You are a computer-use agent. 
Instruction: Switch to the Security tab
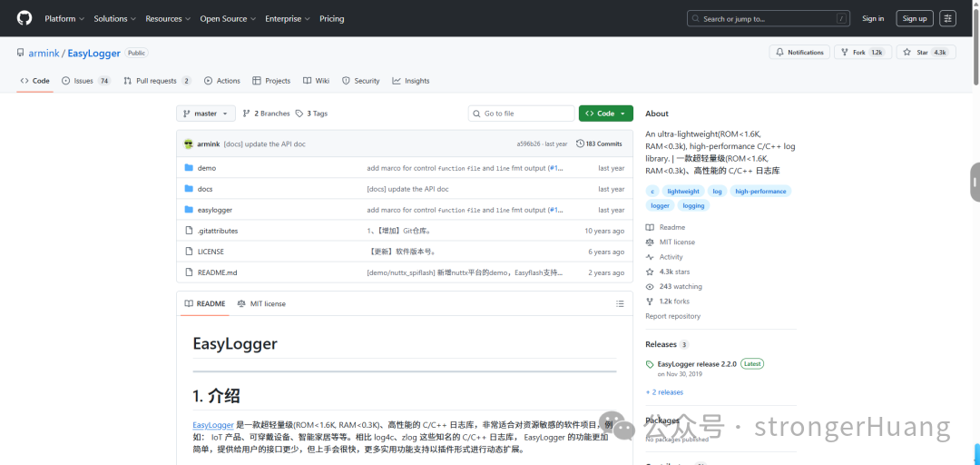(x=360, y=81)
